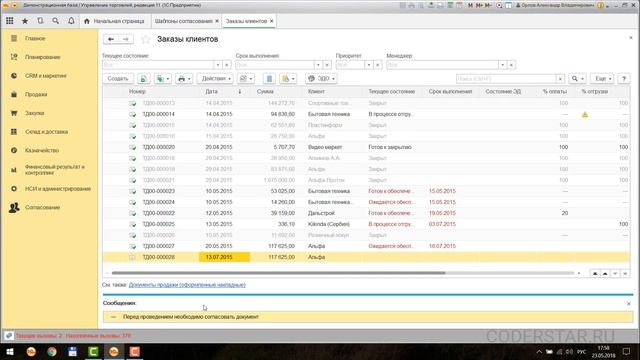This screenshot has width=640, height=360.
Task: Click copy document icon next to Создать
Action: pos(143,78)
